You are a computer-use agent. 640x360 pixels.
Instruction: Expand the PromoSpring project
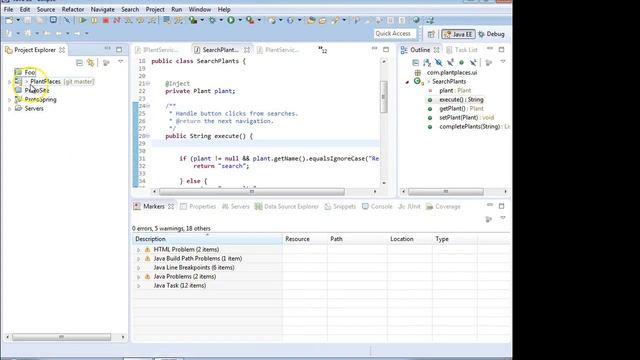coord(9,100)
